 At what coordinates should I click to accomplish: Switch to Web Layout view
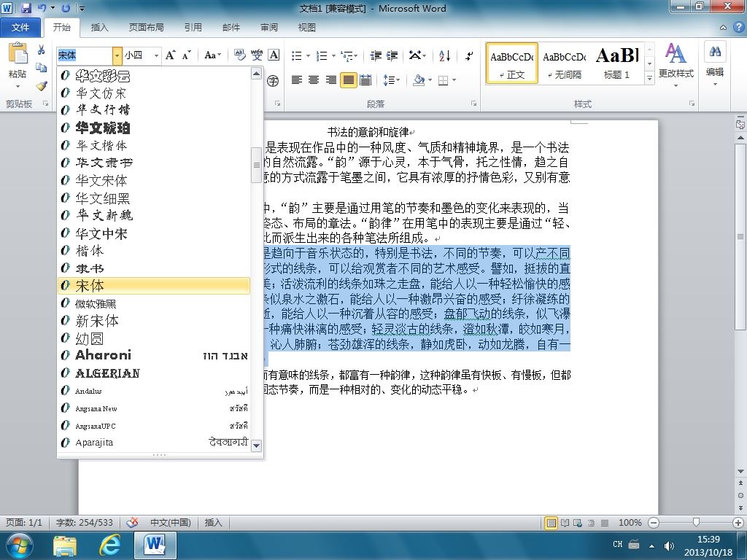[x=578, y=523]
